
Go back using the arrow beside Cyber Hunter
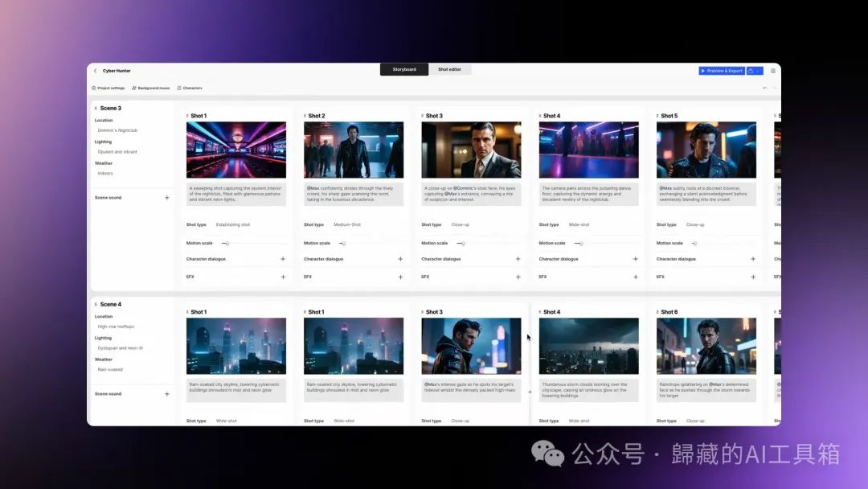click(95, 71)
